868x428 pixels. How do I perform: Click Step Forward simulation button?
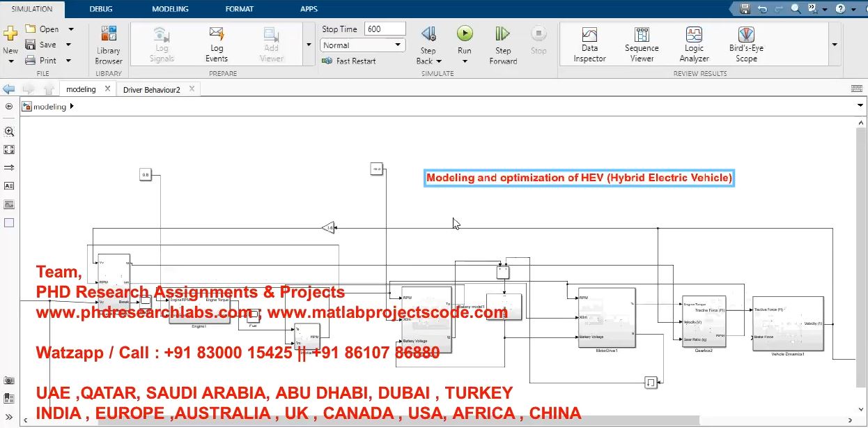coord(503,46)
